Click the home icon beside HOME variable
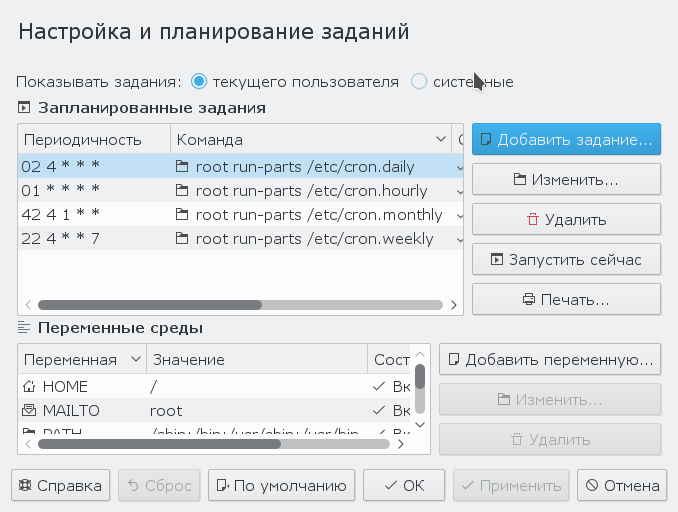Image resolution: width=678 pixels, height=512 pixels. click(29, 386)
